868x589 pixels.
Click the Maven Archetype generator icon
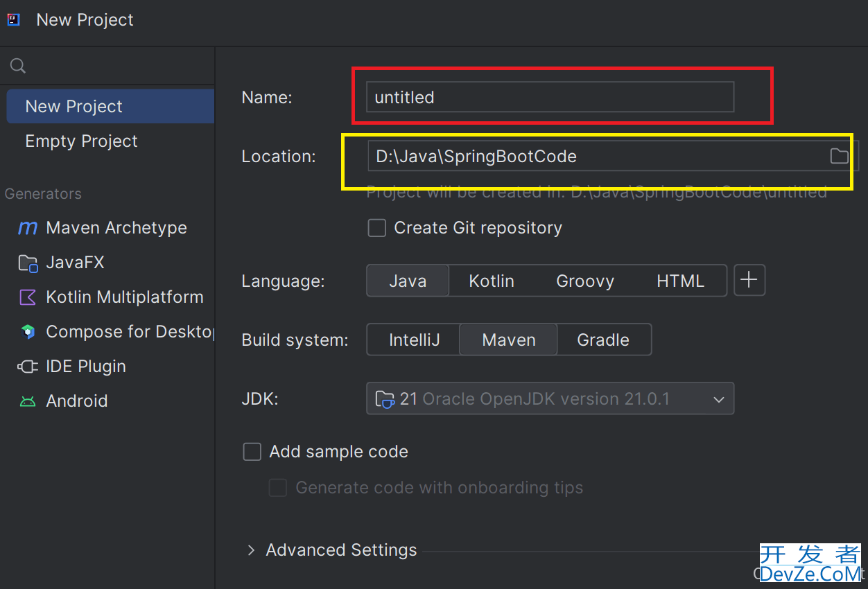tap(28, 228)
